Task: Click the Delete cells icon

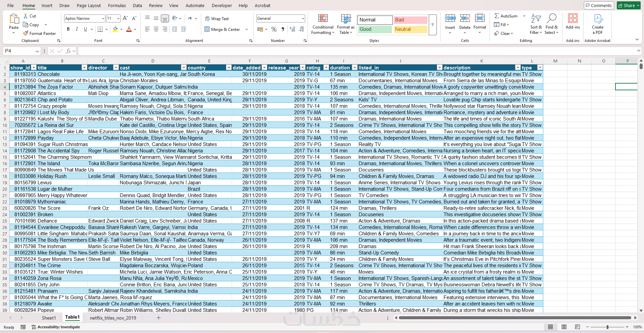Action: (x=465, y=18)
